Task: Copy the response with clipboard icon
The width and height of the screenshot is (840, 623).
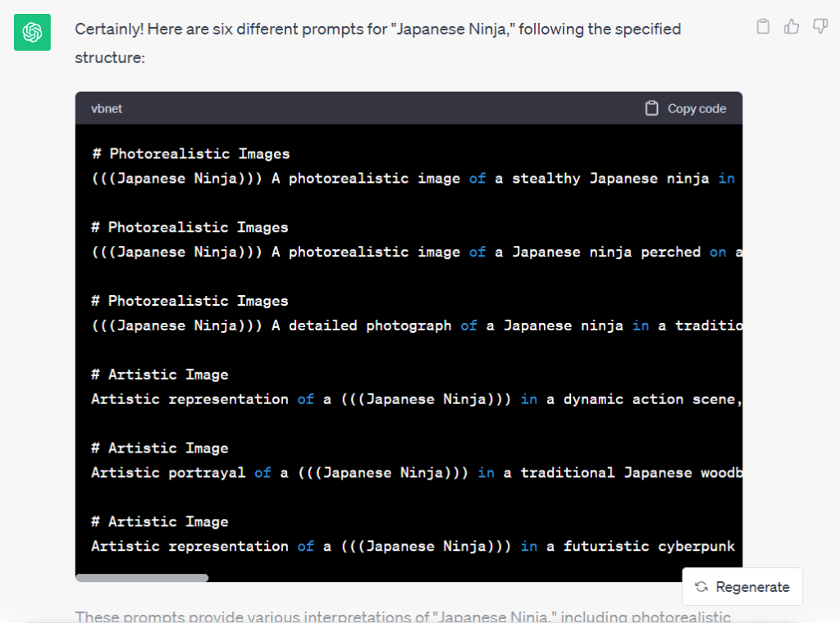Action: click(763, 26)
